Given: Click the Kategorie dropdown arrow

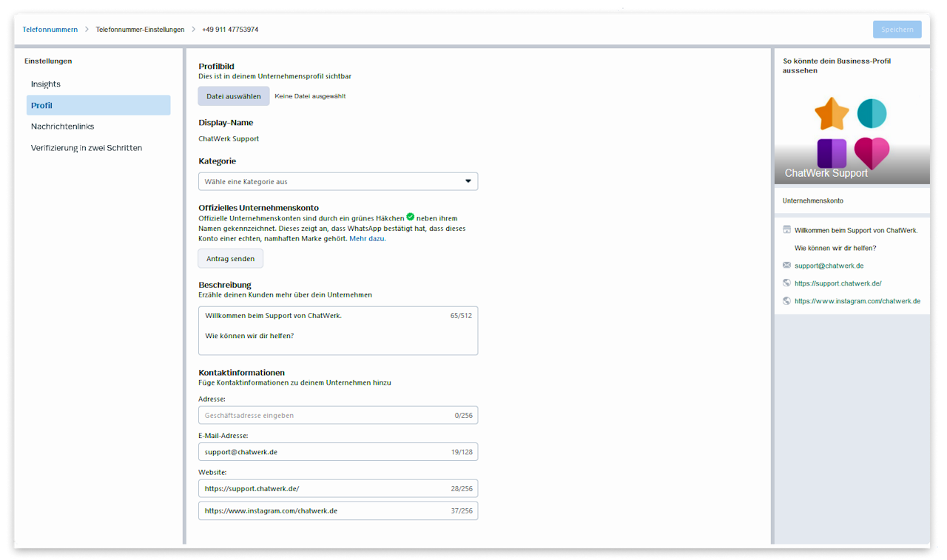Looking at the screenshot, I should [468, 181].
